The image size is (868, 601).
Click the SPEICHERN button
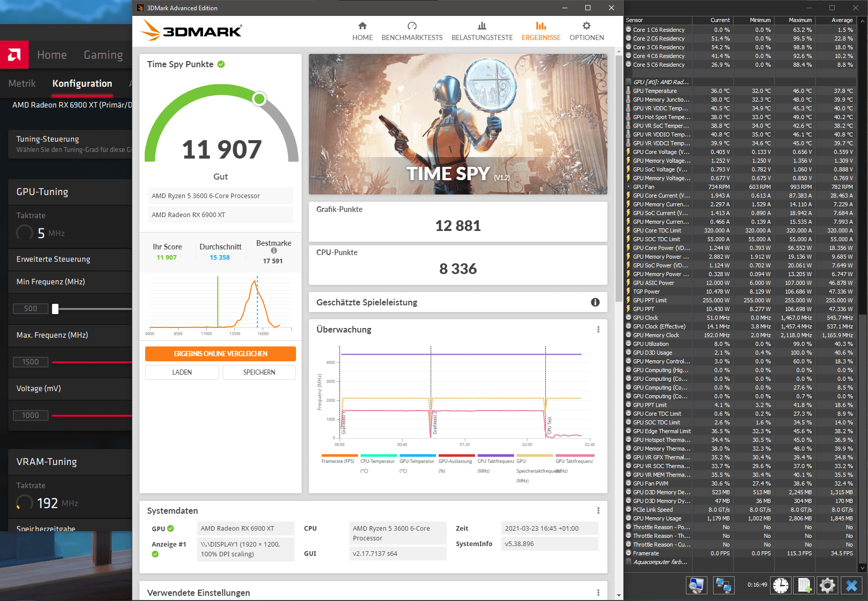pos(259,372)
